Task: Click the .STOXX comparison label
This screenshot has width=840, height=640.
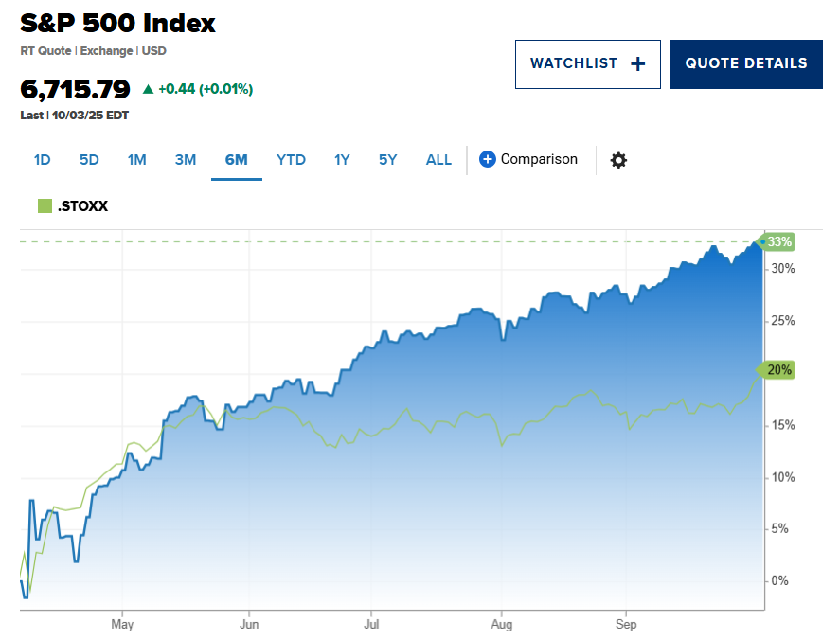Action: (82, 205)
